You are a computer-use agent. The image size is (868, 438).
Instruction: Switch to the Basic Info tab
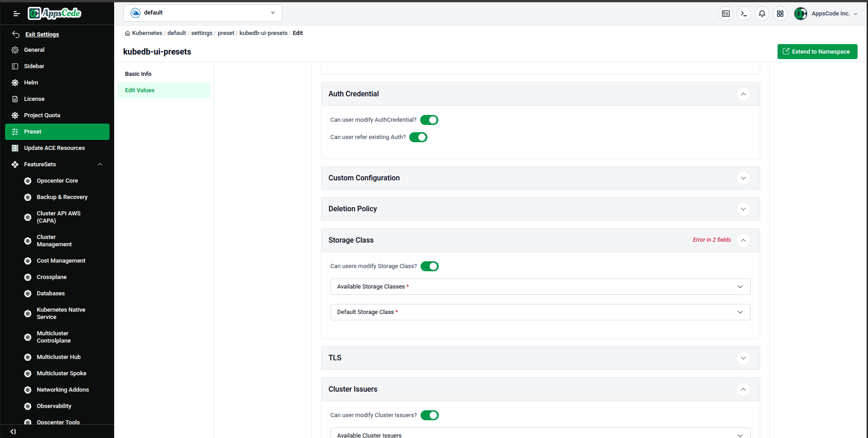(138, 74)
